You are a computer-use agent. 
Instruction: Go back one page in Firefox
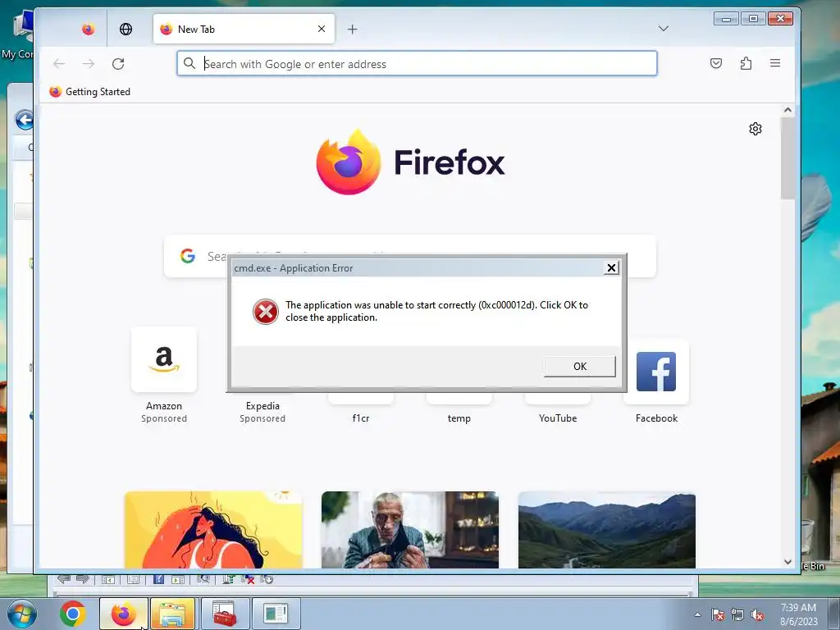click(x=59, y=64)
